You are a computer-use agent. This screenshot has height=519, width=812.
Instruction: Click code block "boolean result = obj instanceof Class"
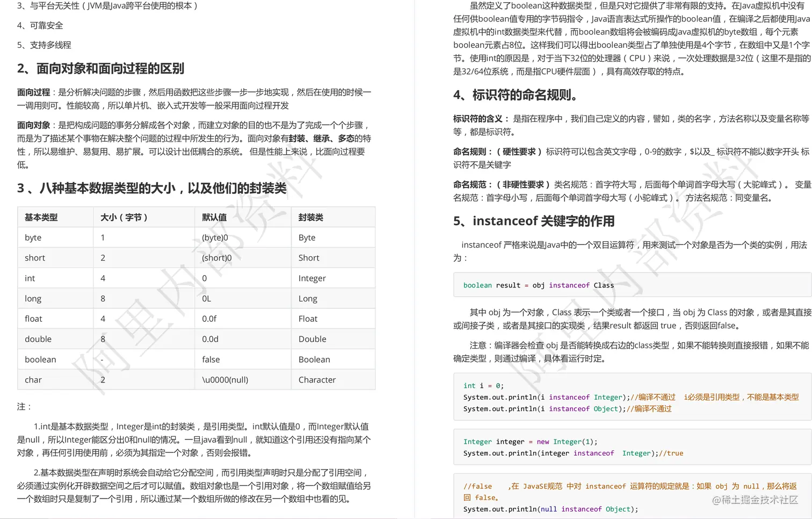[x=537, y=285]
